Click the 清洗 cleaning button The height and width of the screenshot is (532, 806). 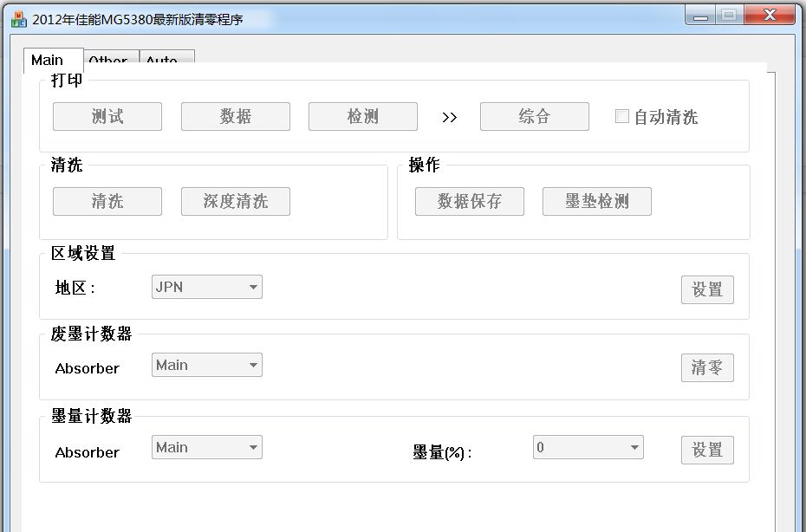pyautogui.click(x=107, y=202)
